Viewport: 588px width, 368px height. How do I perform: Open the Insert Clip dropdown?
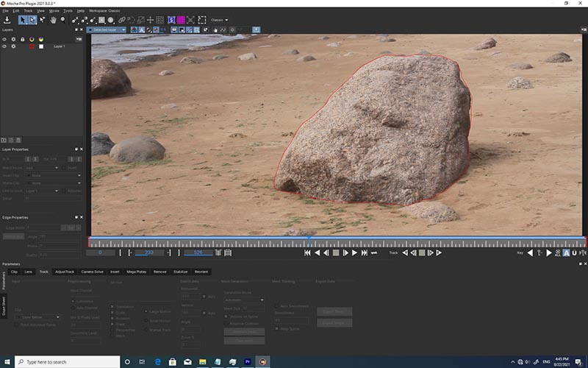[x=53, y=175]
